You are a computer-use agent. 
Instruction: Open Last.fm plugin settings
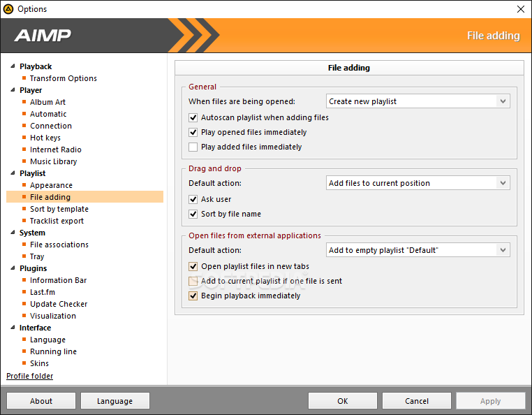click(x=43, y=293)
